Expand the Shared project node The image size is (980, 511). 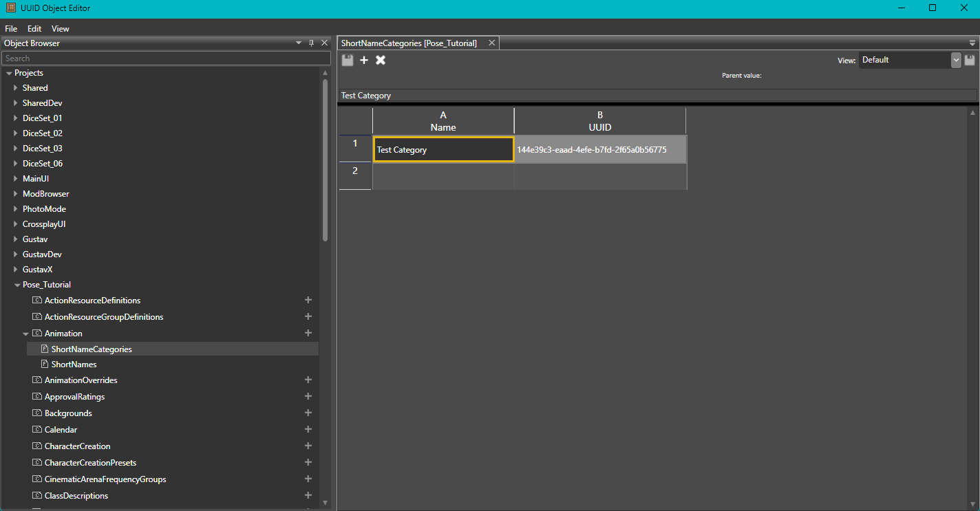tap(15, 87)
